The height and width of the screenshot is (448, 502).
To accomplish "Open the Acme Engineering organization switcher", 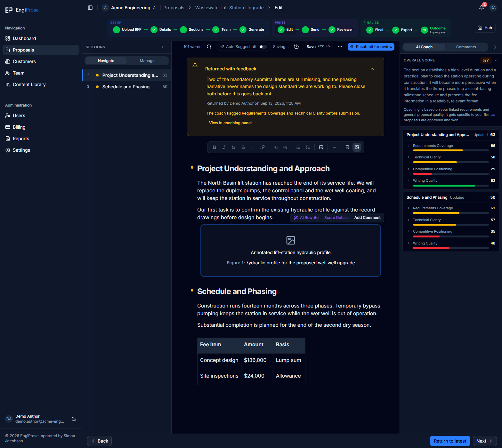I will 129,8.
